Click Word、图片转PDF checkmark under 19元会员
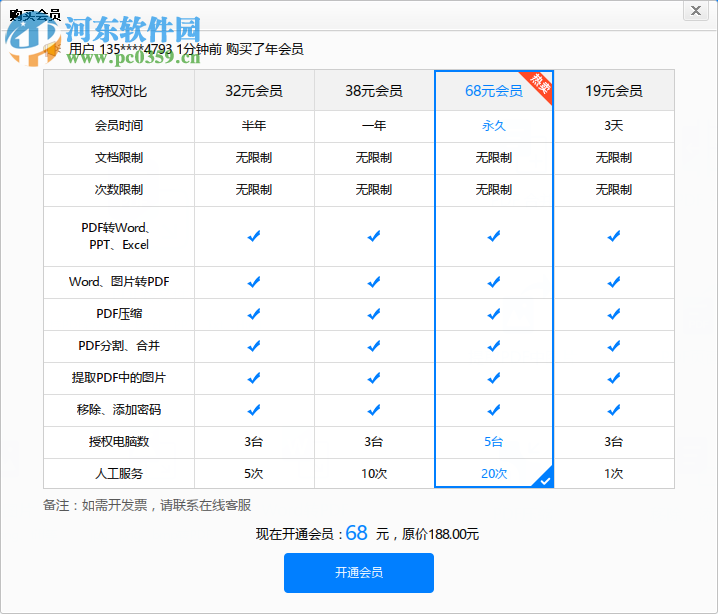The height and width of the screenshot is (614, 718). [614, 282]
